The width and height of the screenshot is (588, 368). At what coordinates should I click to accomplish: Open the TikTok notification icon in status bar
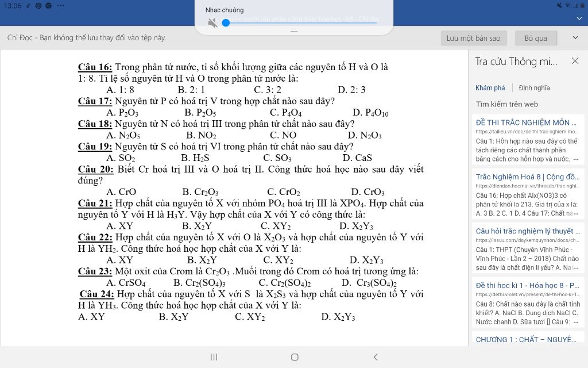coord(29,6)
